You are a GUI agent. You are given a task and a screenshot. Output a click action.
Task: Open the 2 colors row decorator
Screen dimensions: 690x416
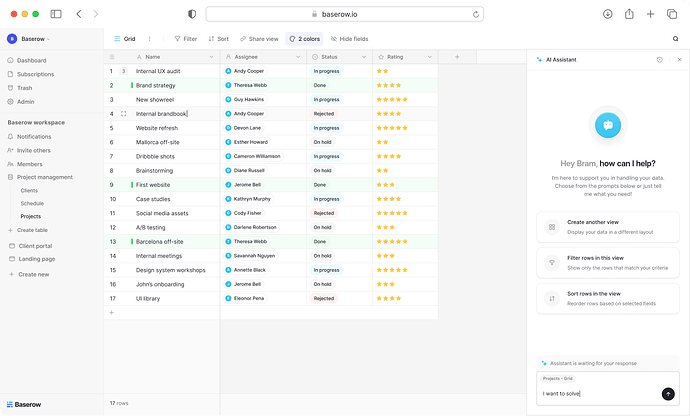304,39
